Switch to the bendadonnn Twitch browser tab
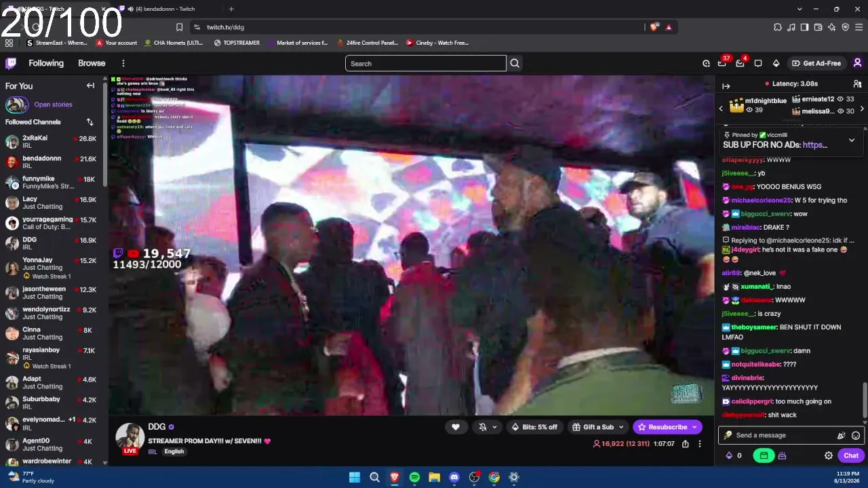 (165, 9)
